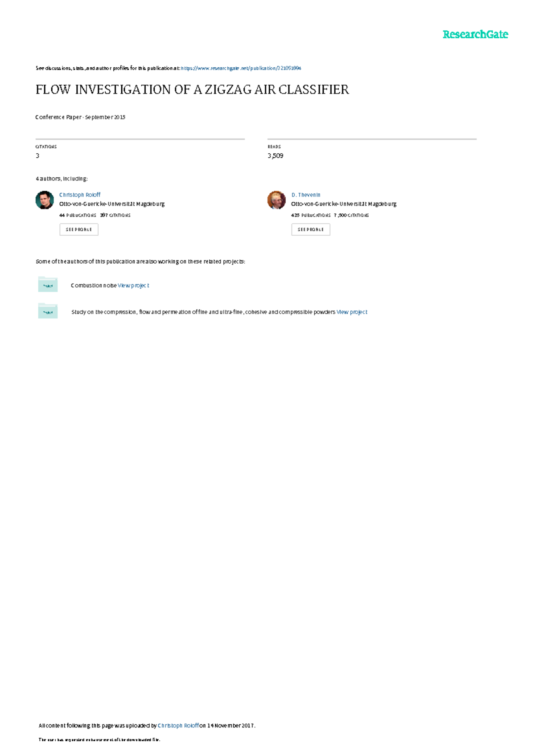Click See Profile button under Christoph Roloff
Image resolution: width=535 pixels, height=756 pixels.
(79, 229)
